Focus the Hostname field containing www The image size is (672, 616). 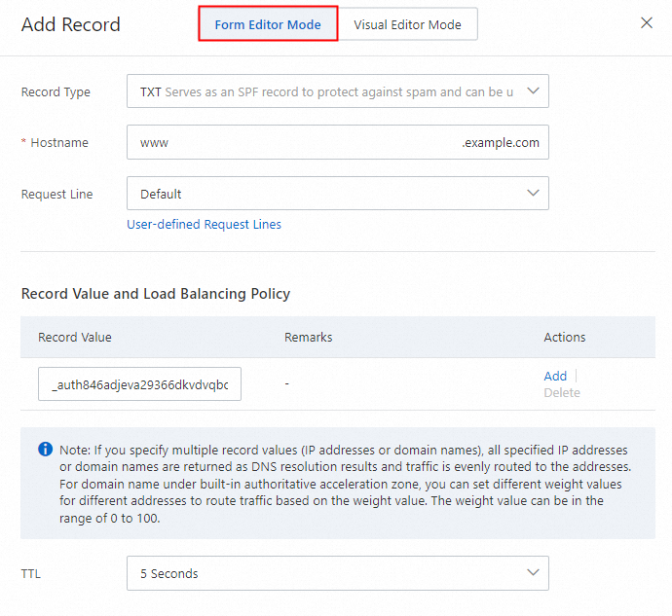point(292,142)
